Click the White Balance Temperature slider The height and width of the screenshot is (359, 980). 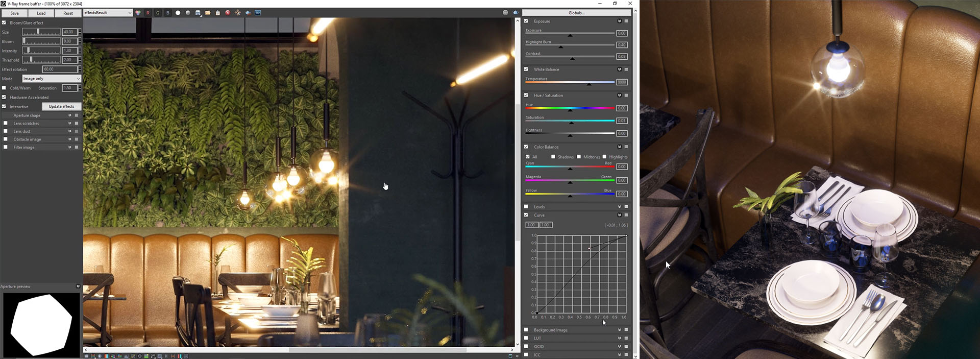(570, 82)
